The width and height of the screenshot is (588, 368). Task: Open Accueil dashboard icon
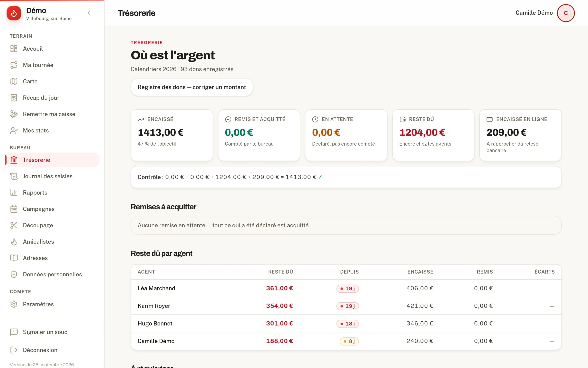[x=14, y=49]
